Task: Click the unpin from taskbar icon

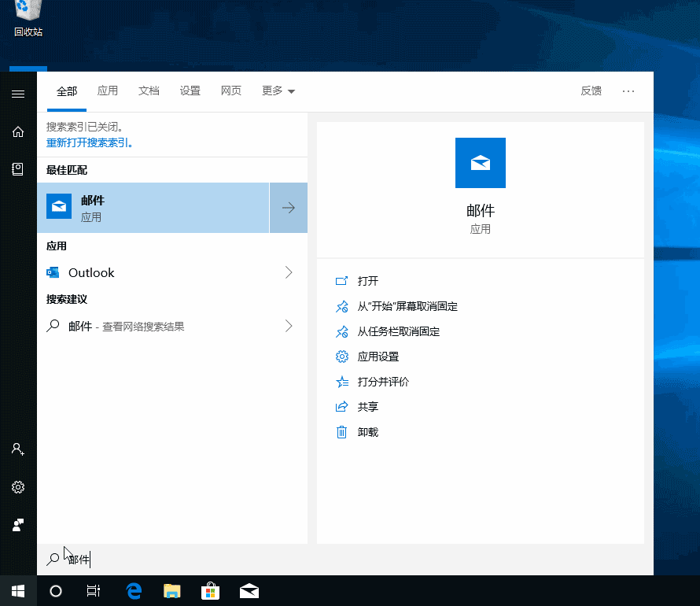Action: point(342,331)
